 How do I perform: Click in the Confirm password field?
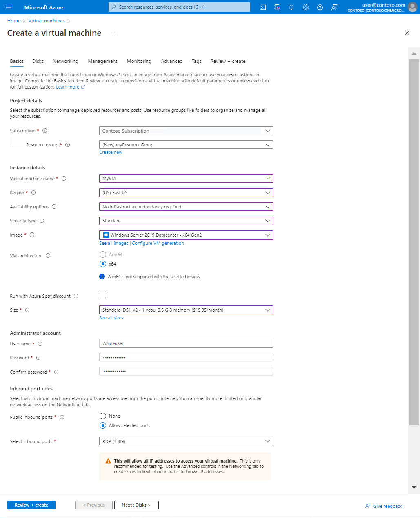click(x=186, y=371)
